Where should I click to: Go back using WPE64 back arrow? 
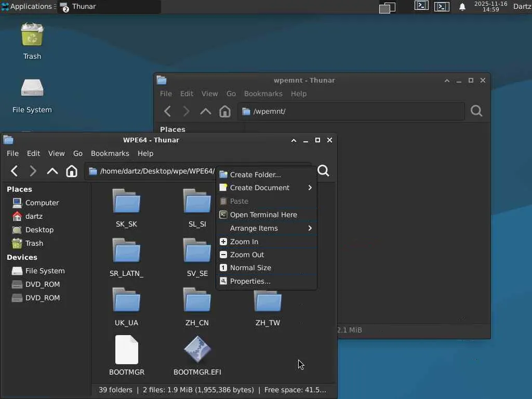point(15,171)
